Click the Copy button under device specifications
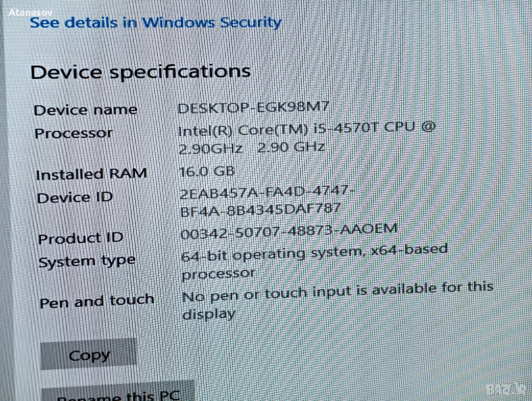532x401 pixels. coord(88,354)
